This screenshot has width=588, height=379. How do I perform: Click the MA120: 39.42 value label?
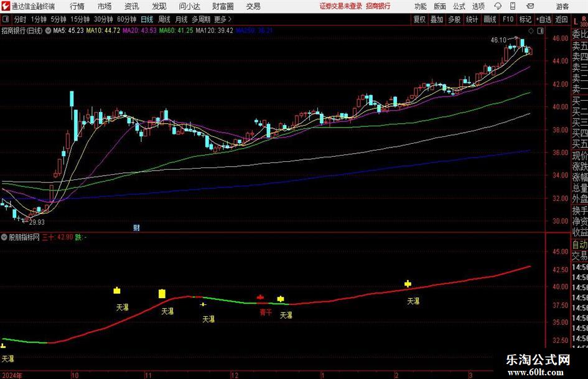coord(214,30)
